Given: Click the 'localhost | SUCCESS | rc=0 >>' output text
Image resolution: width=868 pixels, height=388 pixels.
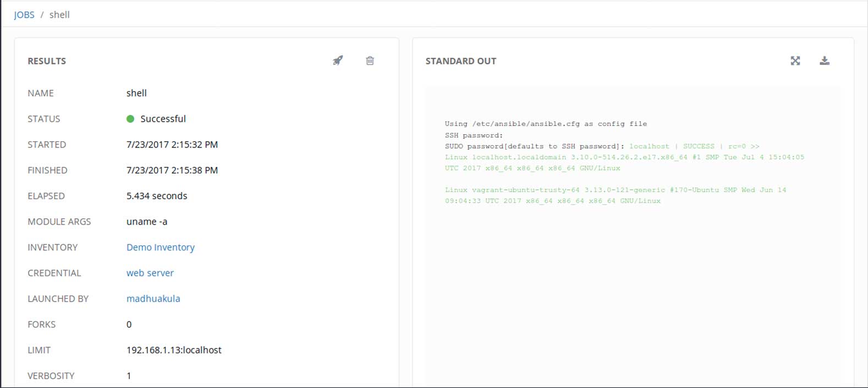Looking at the screenshot, I should pyautogui.click(x=694, y=146).
